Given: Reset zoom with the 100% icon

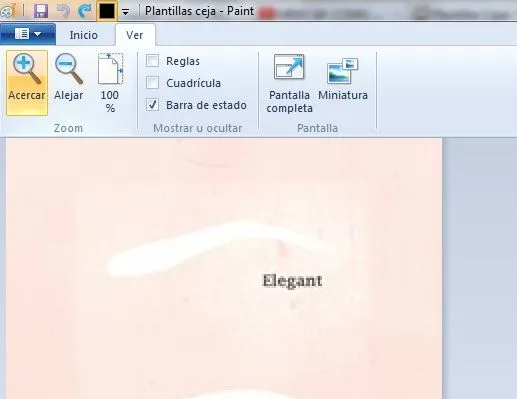Looking at the screenshot, I should tap(110, 83).
